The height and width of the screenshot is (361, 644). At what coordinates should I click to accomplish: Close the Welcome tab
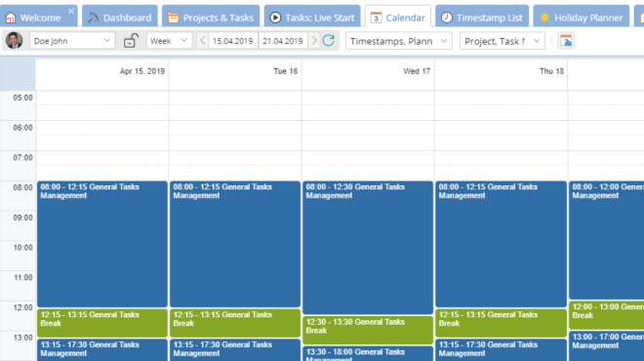tap(71, 11)
